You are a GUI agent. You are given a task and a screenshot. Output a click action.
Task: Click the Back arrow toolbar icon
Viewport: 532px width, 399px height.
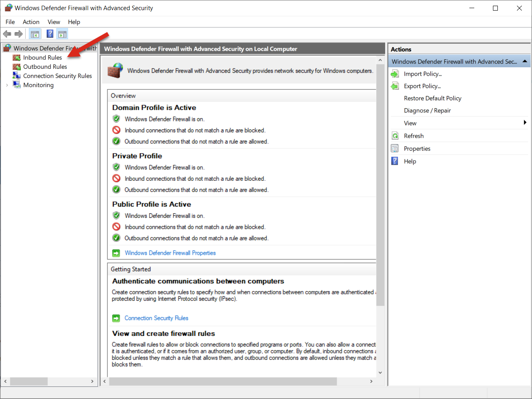[x=7, y=34]
